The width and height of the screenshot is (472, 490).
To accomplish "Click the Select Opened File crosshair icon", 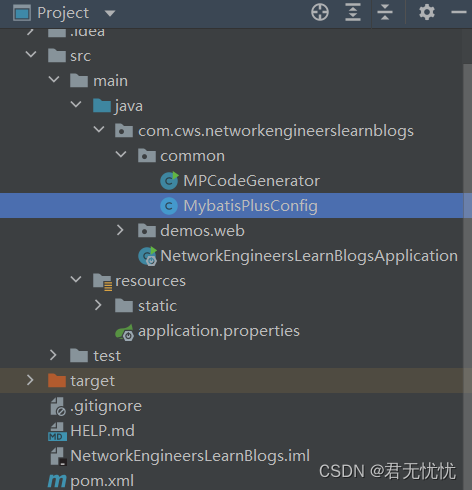I will (320, 13).
